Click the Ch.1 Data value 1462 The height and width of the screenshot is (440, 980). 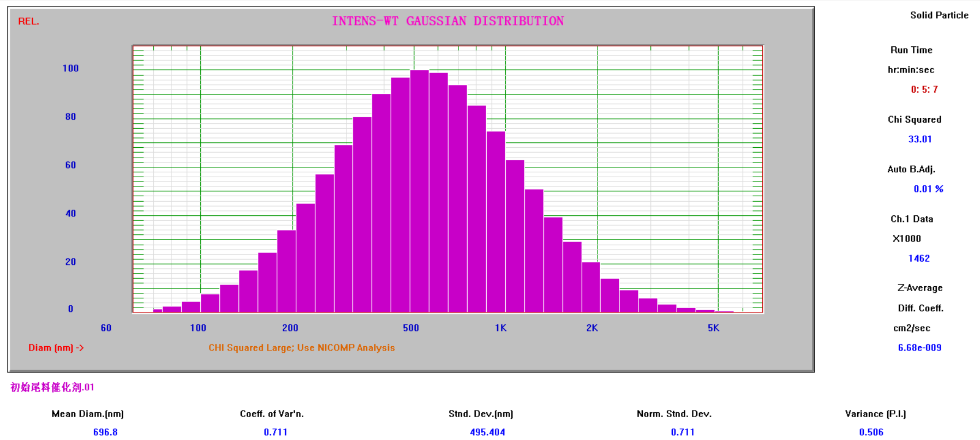click(x=918, y=258)
